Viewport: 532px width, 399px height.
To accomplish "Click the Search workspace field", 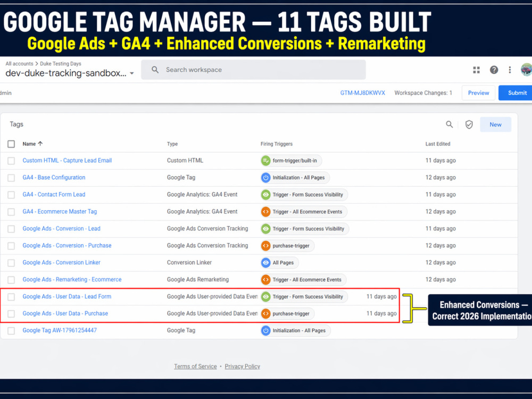I will point(253,70).
